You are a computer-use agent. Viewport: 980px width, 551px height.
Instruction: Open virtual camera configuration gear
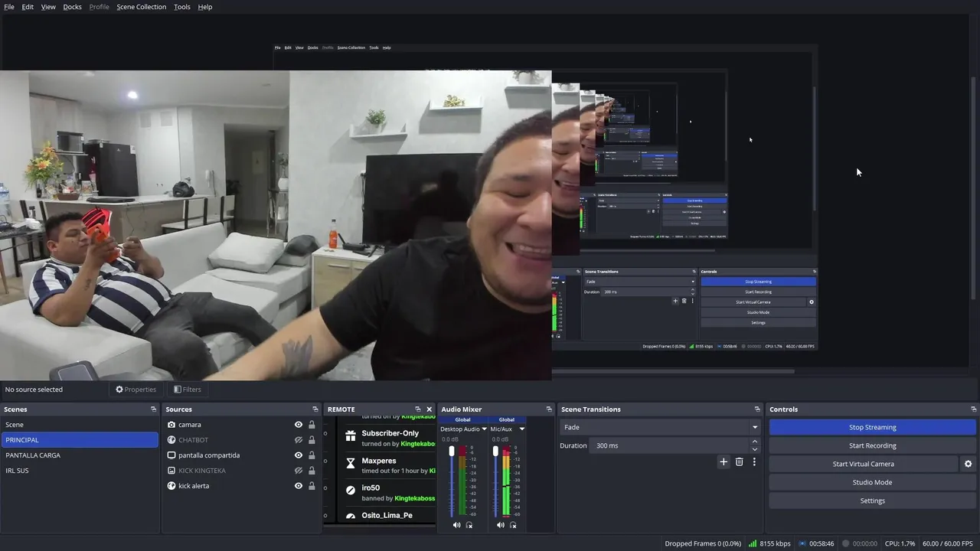click(x=968, y=464)
